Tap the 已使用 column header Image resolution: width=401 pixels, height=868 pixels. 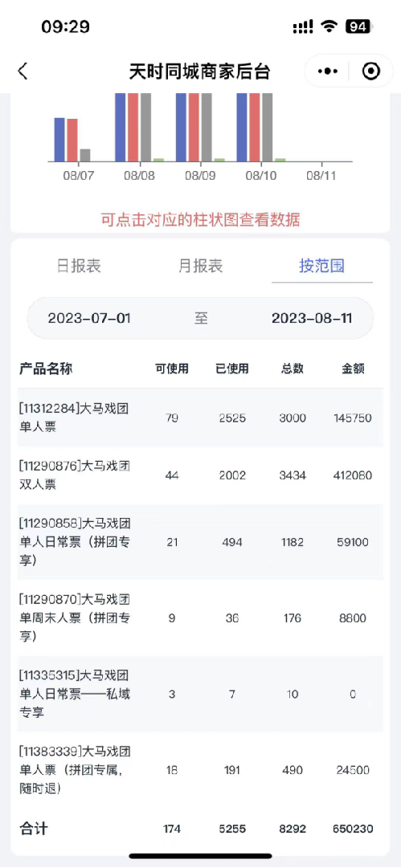[x=232, y=369]
